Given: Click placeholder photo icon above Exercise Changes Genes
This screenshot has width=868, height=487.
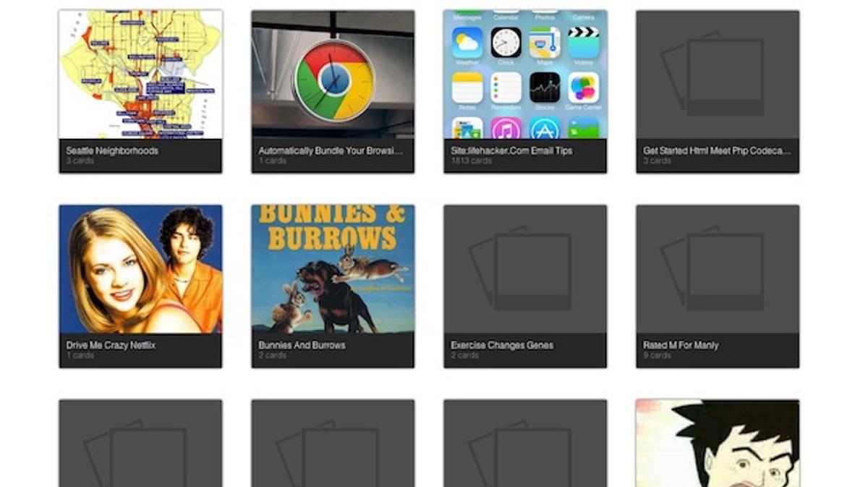Looking at the screenshot, I should (x=525, y=268).
